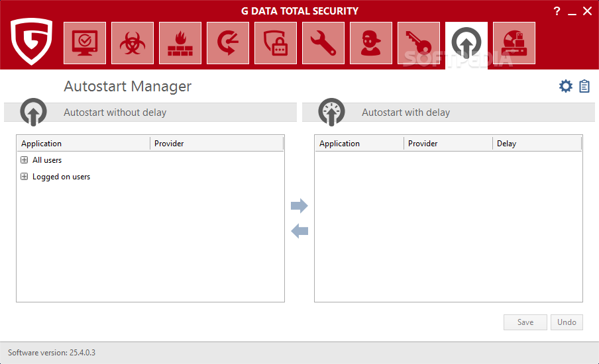Click the G DATA shield logo
This screenshot has width=599, height=364.
(x=31, y=41)
